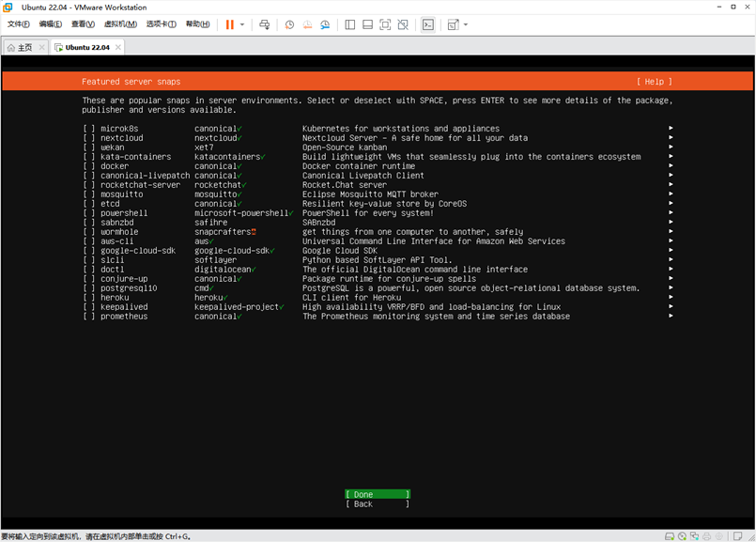This screenshot has width=756, height=542.
Task: Click the window resize grip in status bar corner
Action: (751, 537)
